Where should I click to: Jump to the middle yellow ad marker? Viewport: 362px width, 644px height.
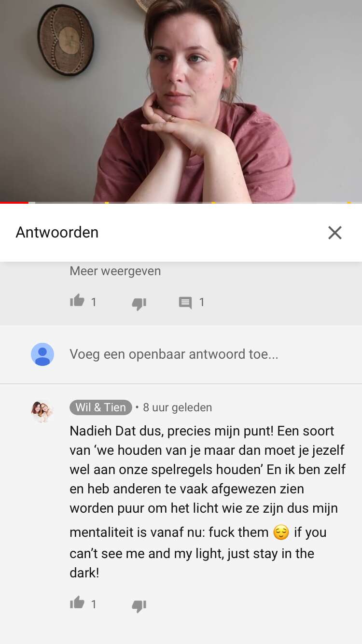[x=213, y=203]
